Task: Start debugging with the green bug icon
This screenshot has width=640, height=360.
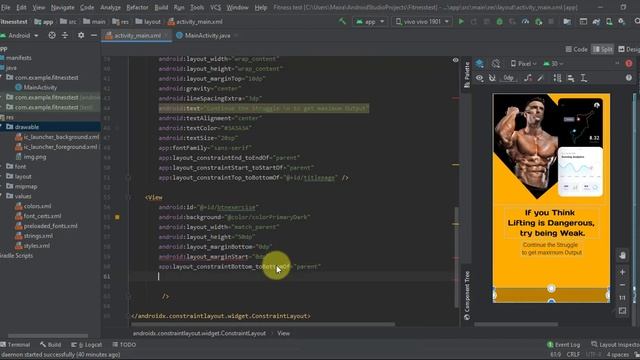Action: (x=499, y=22)
